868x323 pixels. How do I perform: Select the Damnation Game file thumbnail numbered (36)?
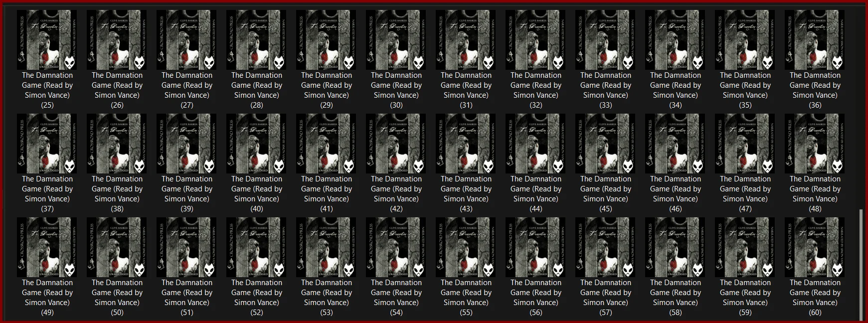point(815,40)
